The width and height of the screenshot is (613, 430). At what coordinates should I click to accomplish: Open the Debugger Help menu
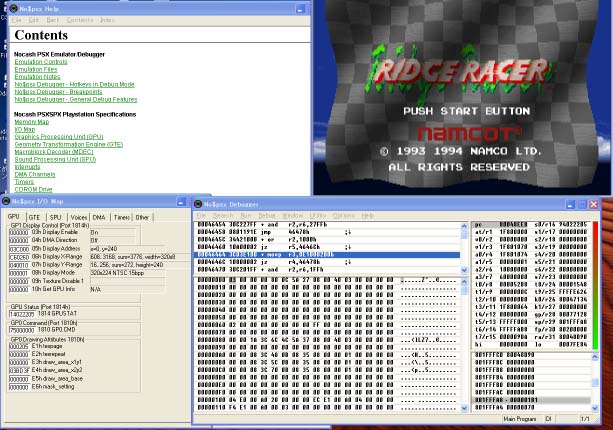pyautogui.click(x=367, y=215)
